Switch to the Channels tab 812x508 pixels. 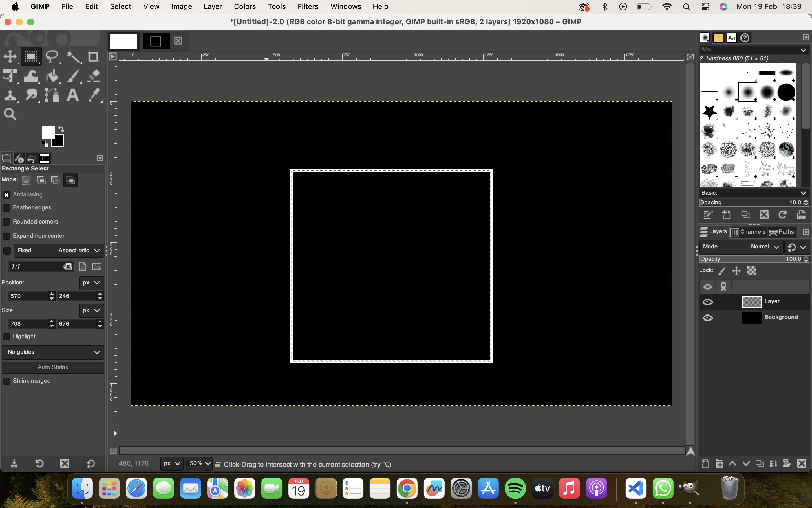tap(748, 232)
